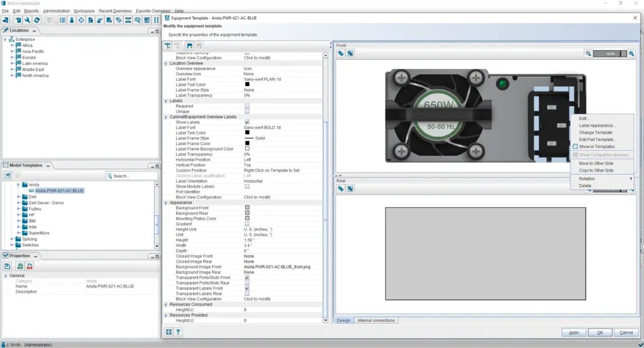Click the zoom out magnifier in Front panel
Viewport: 644px width, 348px height.
point(589,53)
